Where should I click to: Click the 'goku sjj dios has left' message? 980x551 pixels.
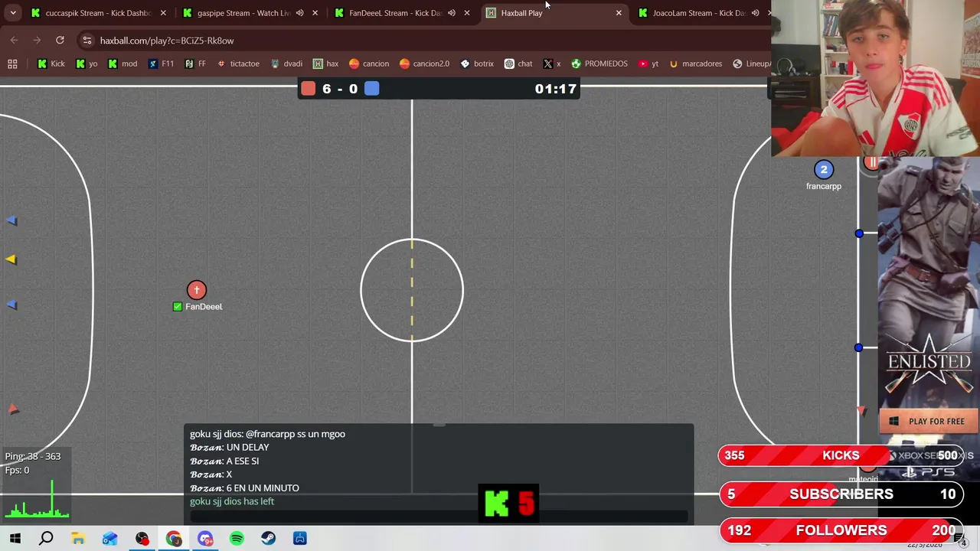click(x=232, y=501)
